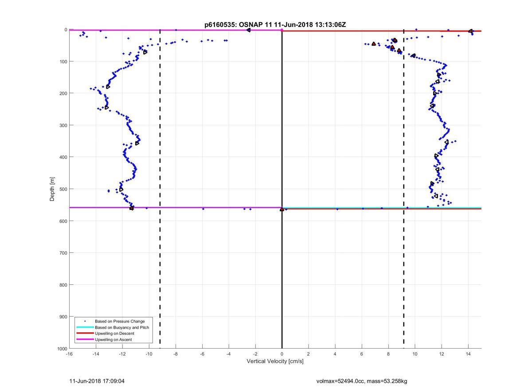Click x-axis tick label -16

click(69, 354)
